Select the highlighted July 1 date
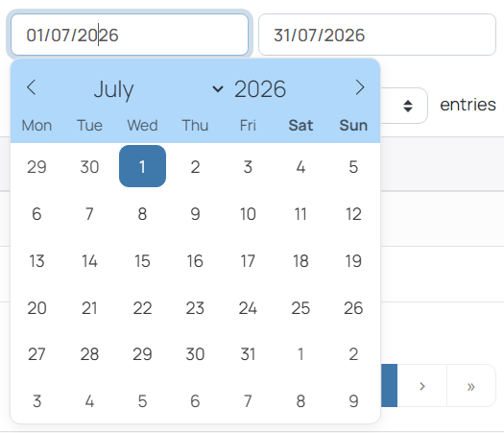The height and width of the screenshot is (433, 504). click(142, 166)
